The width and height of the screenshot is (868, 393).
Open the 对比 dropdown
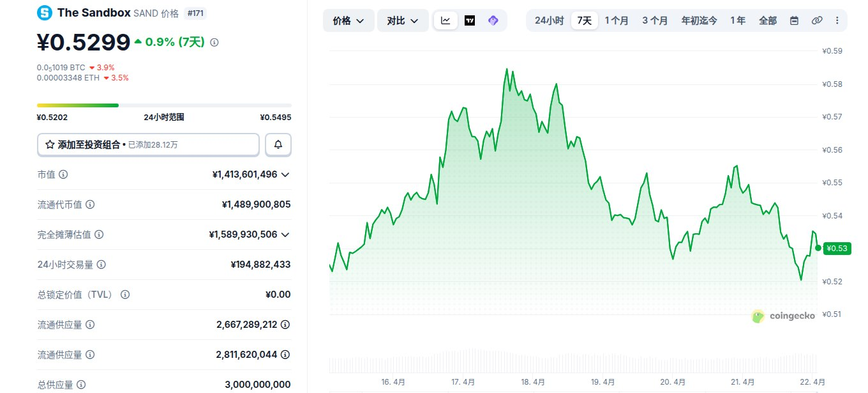[x=403, y=20]
